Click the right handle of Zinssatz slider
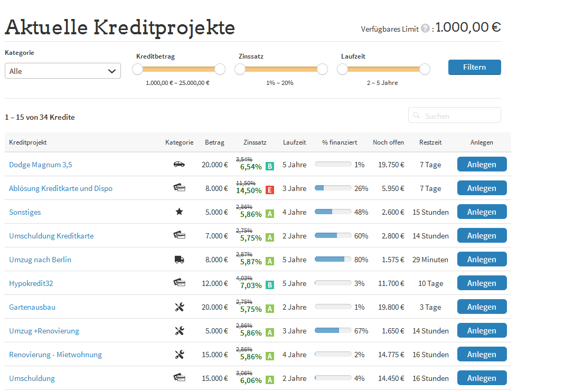Viewport: 574px width, 392px height. (322, 69)
